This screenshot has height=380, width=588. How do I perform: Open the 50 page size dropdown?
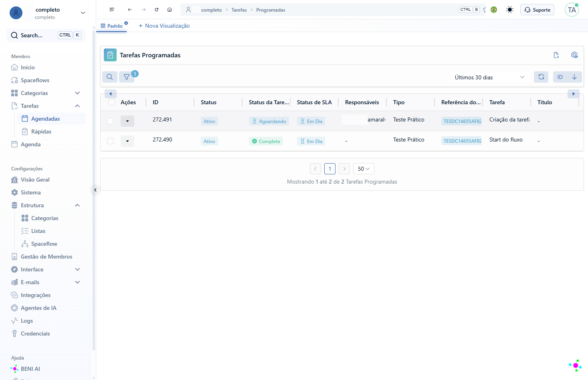[364, 169]
